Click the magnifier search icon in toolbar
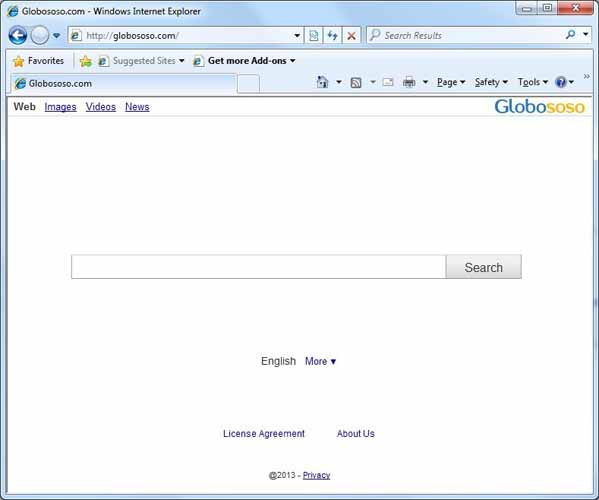Viewport: 599px width, 500px height. [x=570, y=35]
